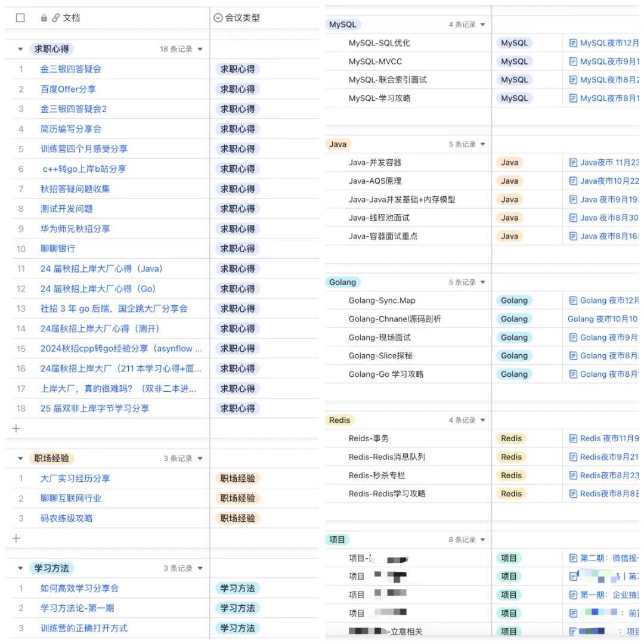Screen dimensions: 644x644
Task: Open the Java 5 条记录 dropdown
Action: pyautogui.click(x=482, y=144)
